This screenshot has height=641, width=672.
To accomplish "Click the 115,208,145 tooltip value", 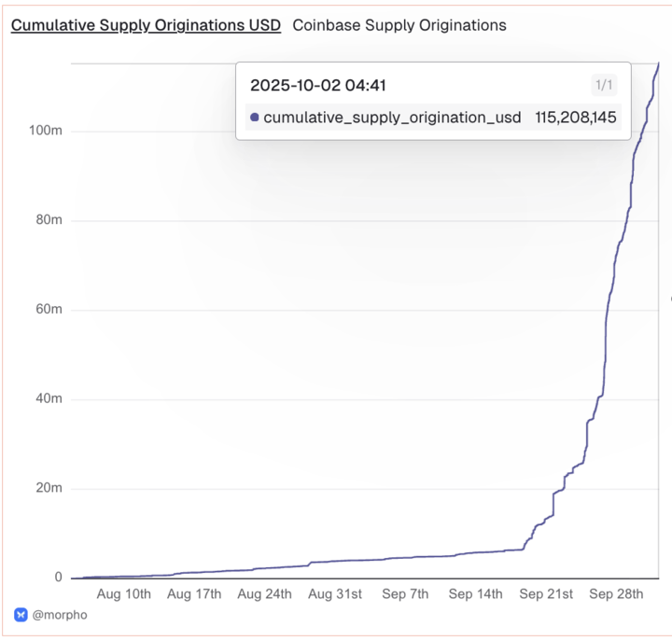I will click(x=576, y=118).
